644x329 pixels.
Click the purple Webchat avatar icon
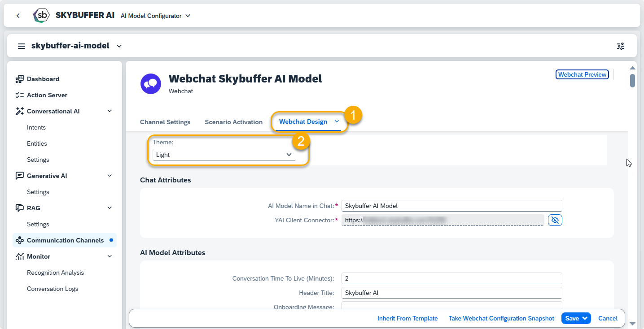[x=151, y=84]
